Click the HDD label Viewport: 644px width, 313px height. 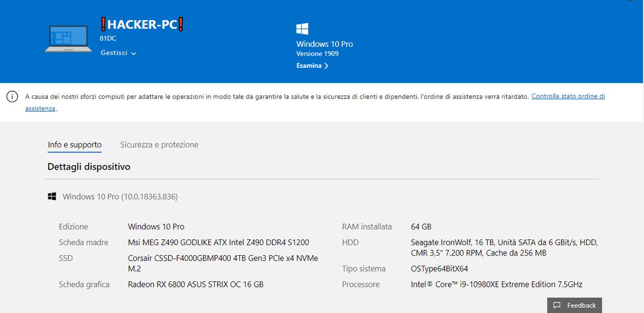point(350,243)
